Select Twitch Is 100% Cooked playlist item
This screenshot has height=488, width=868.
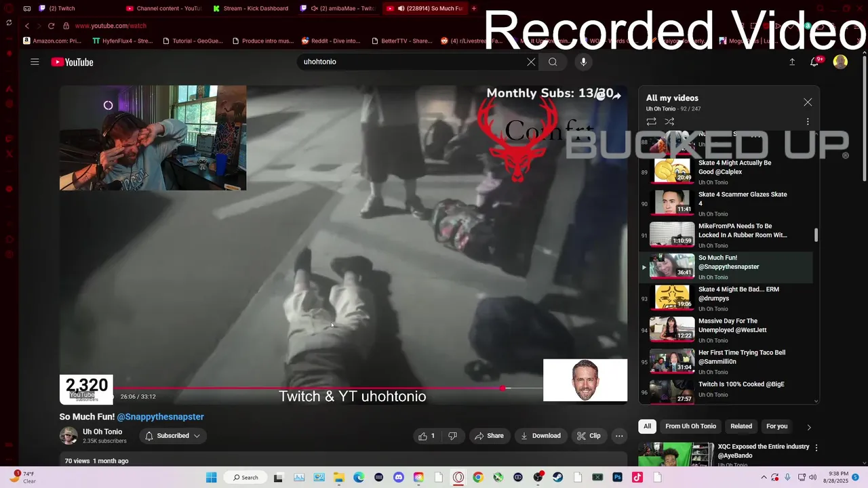726,391
